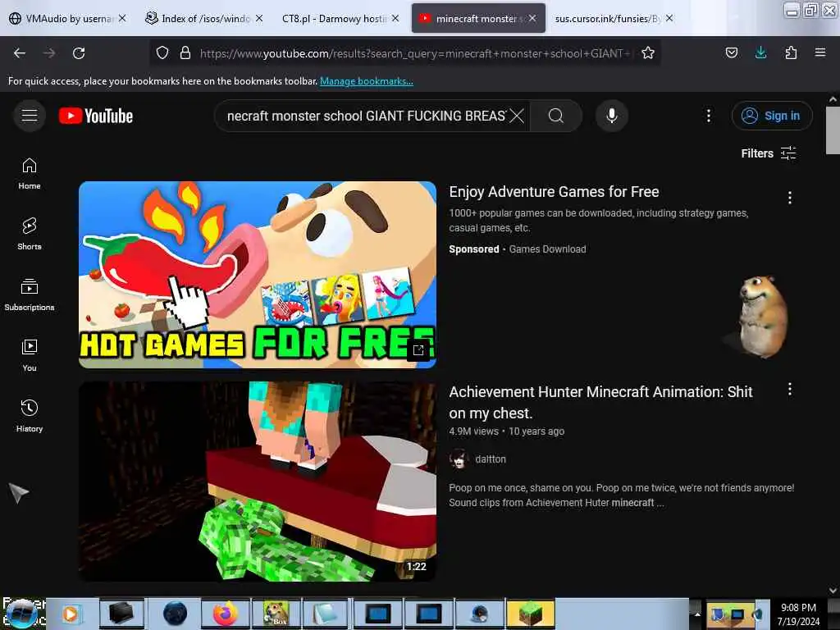Play the Minecraft creeper bed video thumbnail
The height and width of the screenshot is (630, 840).
257,481
